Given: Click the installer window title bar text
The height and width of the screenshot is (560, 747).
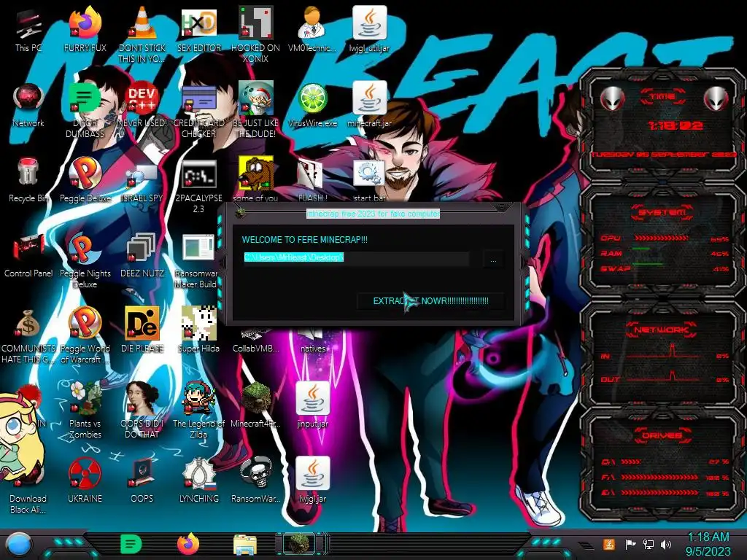Looking at the screenshot, I should pyautogui.click(x=373, y=214).
